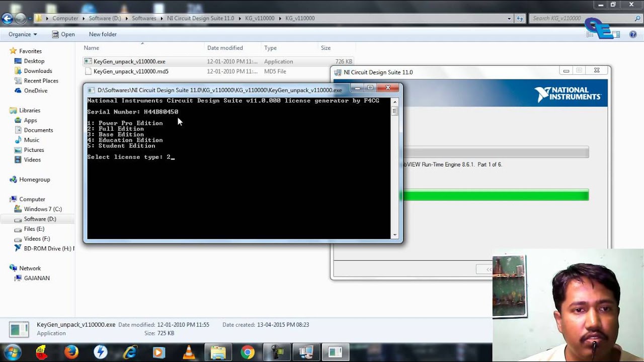
Task: Click Computer in the address breadcrumb
Action: tap(65, 18)
